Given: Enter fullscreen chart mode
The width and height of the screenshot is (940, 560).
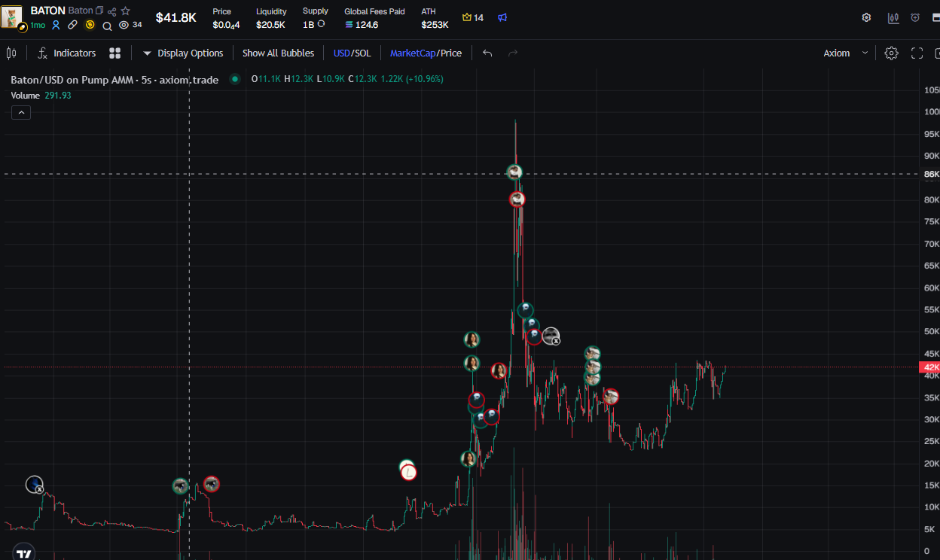Looking at the screenshot, I should point(917,53).
